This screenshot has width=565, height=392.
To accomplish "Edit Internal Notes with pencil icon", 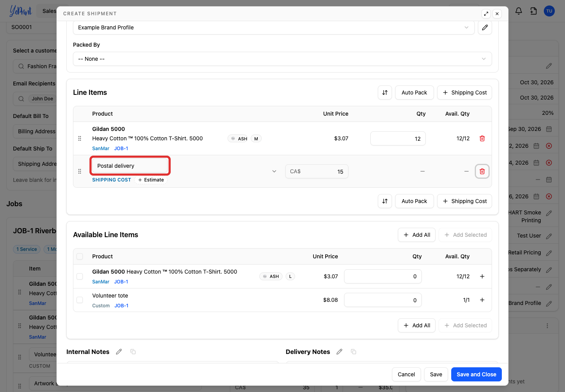I will [x=119, y=352].
